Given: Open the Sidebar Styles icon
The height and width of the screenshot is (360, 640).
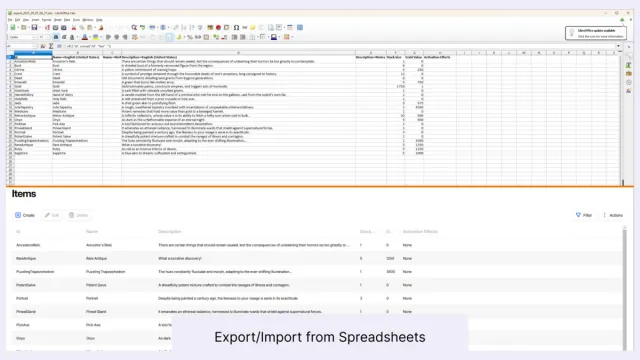Looking at the screenshot, I should point(629,65).
